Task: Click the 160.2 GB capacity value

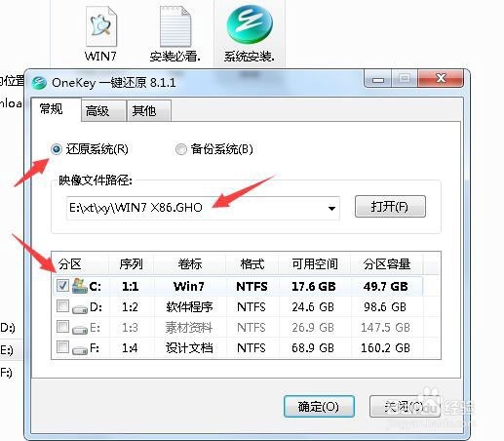Action: [386, 347]
